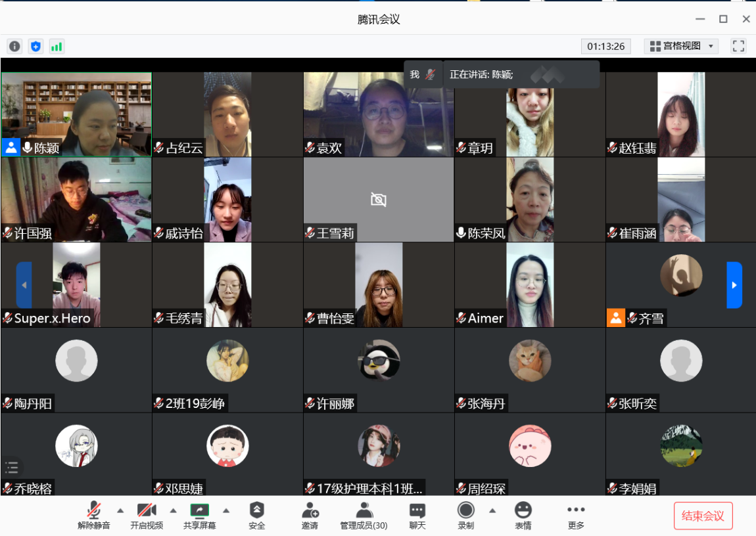
Task: Start 录制 recording
Action: point(466,516)
